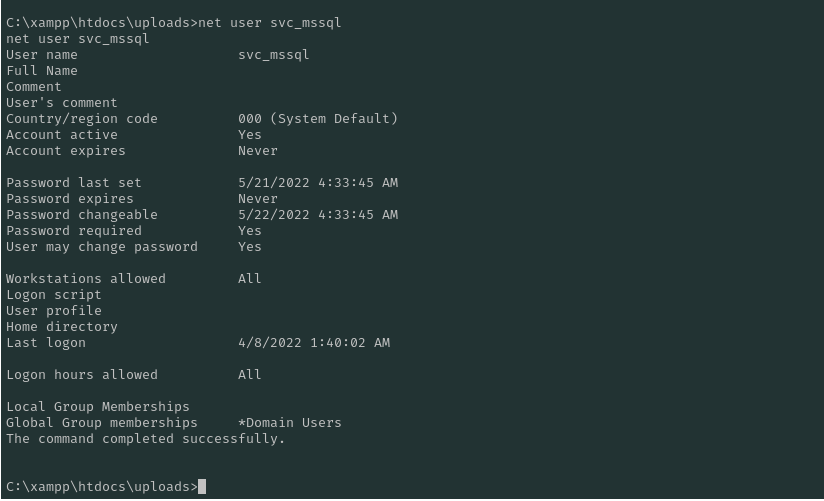
Task: Click "000 (System Default)" country code value
Action: (x=318, y=119)
